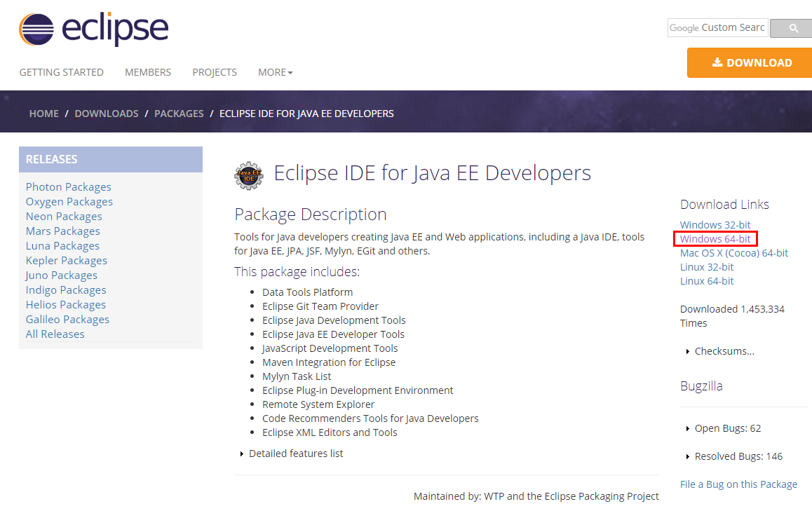View Juno Packages
The width and height of the screenshot is (812, 511).
pyautogui.click(x=62, y=275)
